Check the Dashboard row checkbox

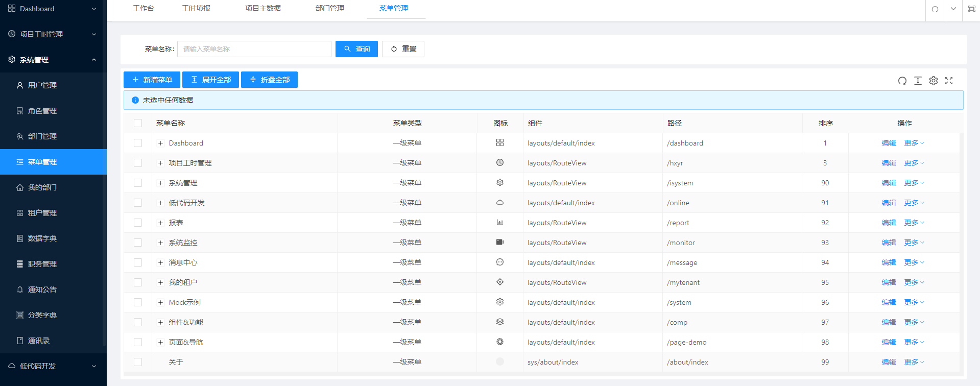(138, 143)
